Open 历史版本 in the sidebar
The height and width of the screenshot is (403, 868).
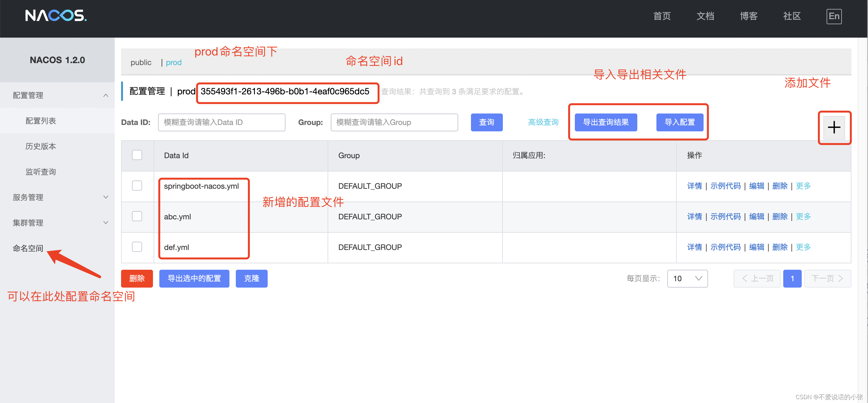41,146
